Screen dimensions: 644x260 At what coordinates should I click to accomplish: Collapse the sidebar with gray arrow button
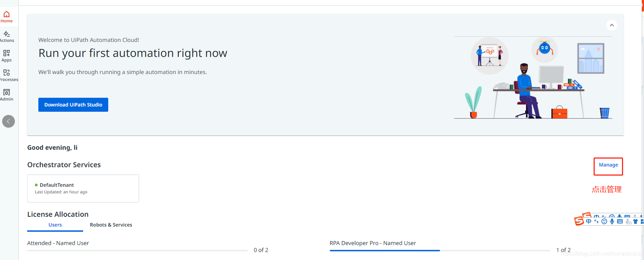coord(9,121)
